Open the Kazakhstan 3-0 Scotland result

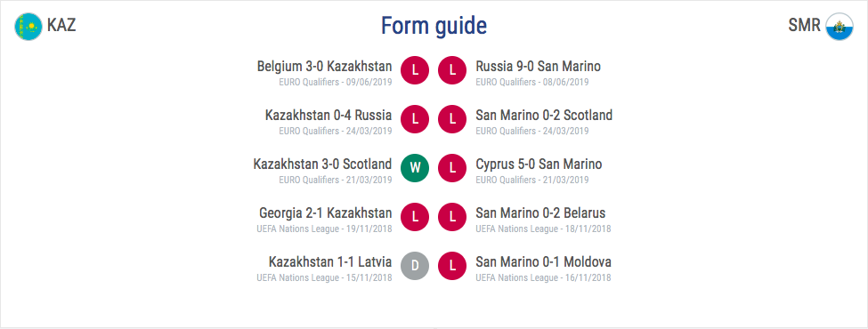pos(323,164)
